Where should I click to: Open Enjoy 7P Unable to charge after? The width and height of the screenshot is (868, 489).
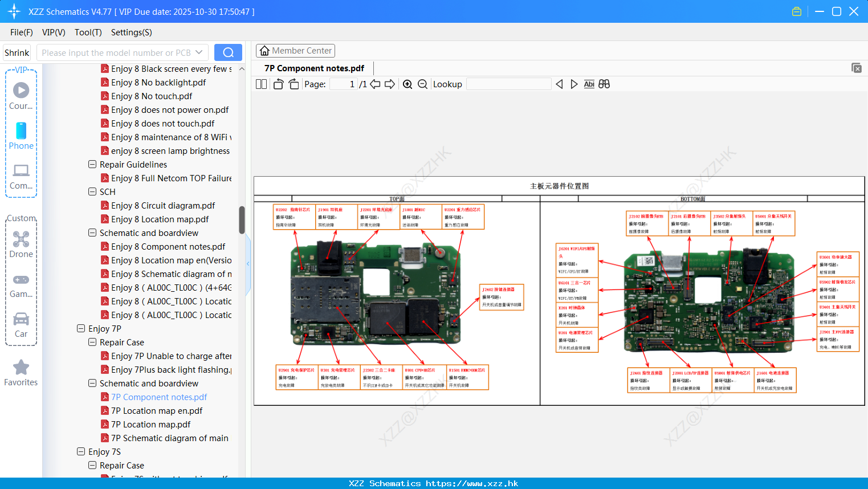coord(172,356)
